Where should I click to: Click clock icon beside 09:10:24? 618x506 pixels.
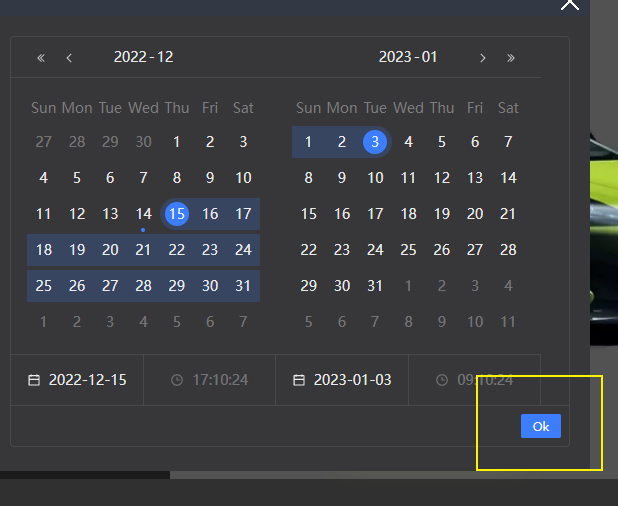click(442, 380)
